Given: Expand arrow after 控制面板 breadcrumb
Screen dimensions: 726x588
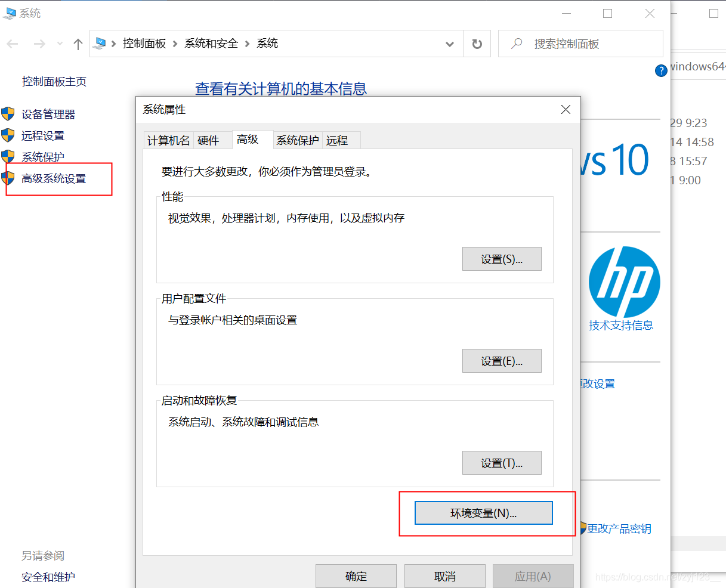Looking at the screenshot, I should 175,44.
